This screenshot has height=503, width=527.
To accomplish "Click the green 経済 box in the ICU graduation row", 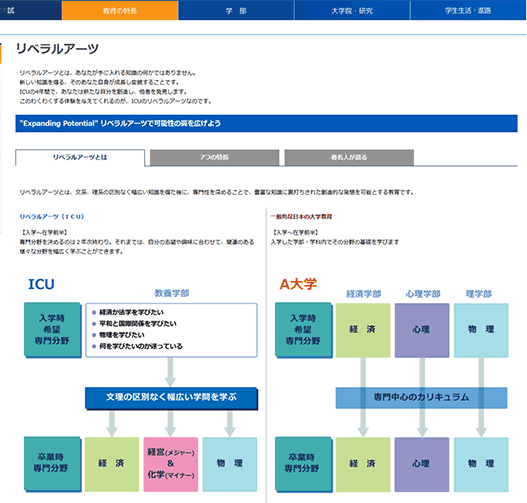I will point(112,464).
